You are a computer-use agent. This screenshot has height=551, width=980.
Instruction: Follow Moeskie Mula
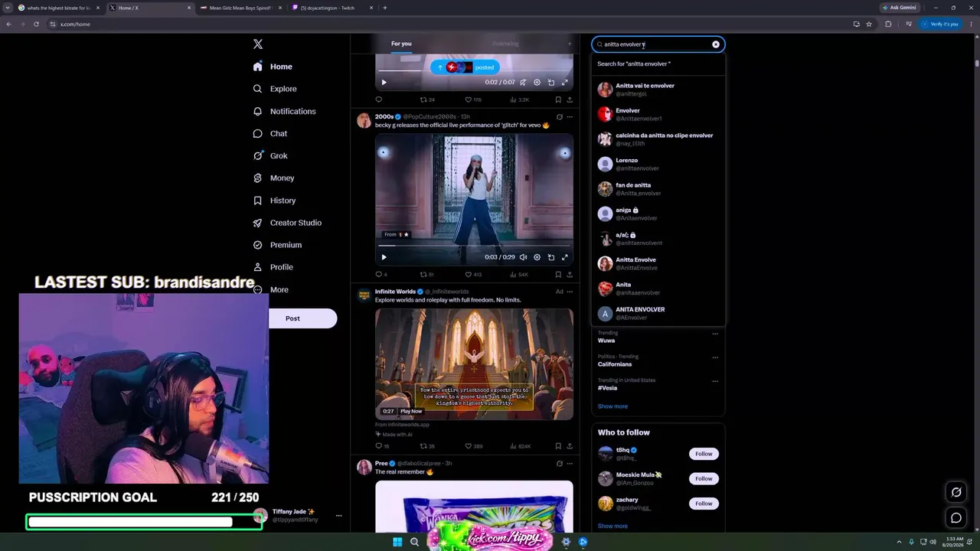(x=704, y=478)
